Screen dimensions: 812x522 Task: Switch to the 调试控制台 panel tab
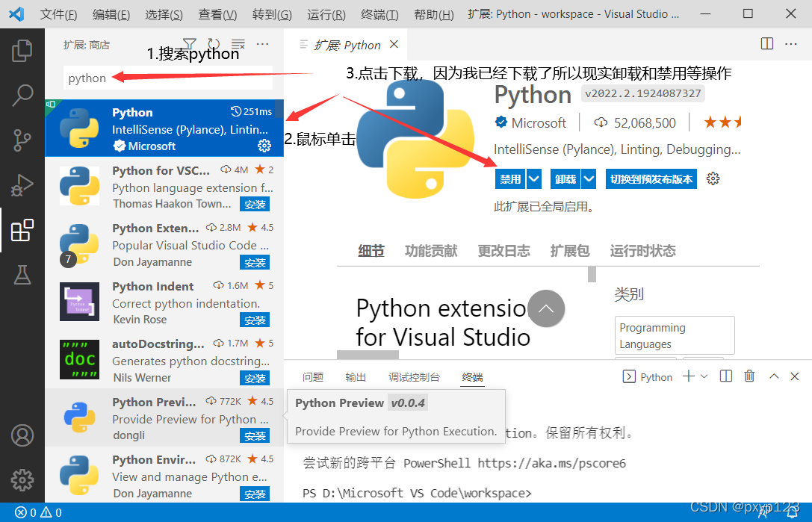pyautogui.click(x=415, y=377)
